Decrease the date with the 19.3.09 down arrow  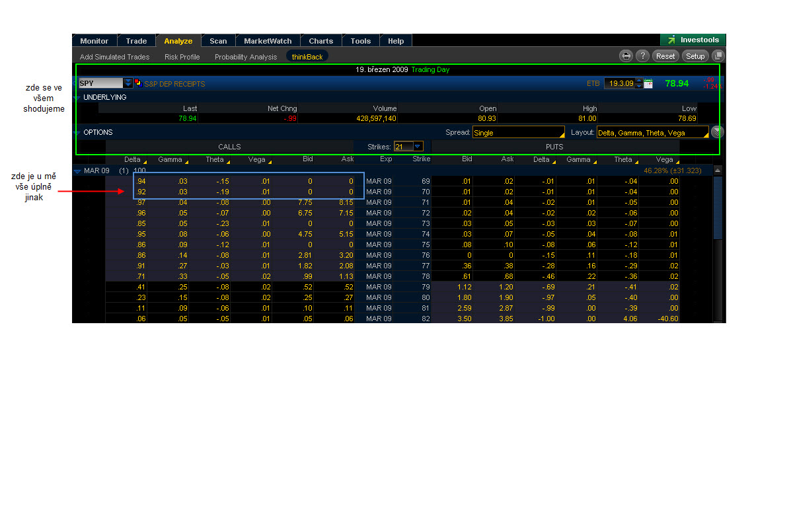639,86
